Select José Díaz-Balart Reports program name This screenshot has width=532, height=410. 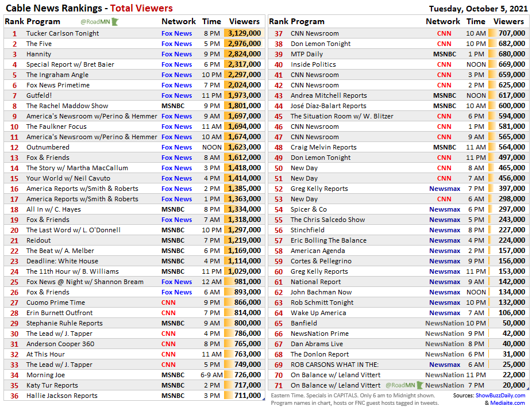click(329, 106)
